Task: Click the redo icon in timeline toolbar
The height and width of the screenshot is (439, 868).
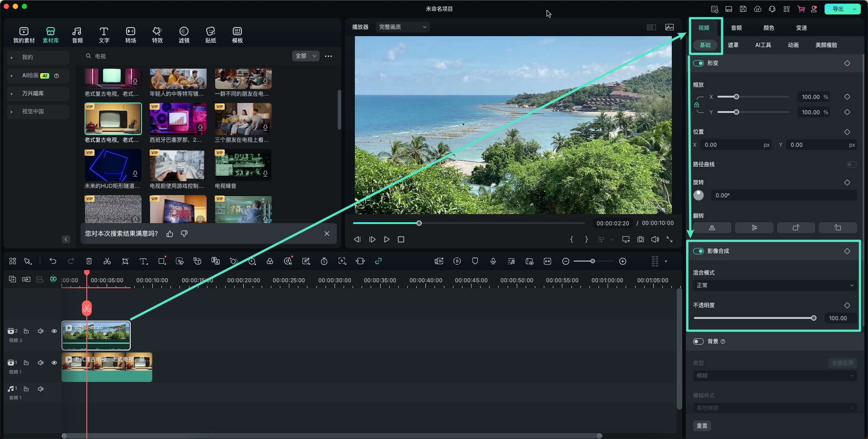Action: (71, 261)
